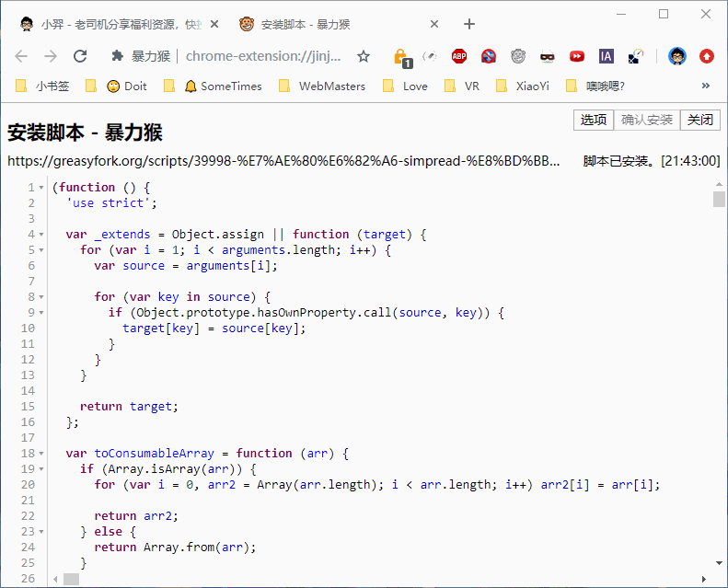
Task: Click the 关闭 close button
Action: tap(700, 120)
